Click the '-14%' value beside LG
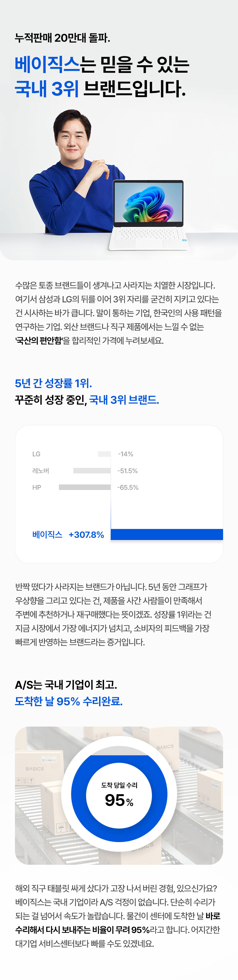 (x=125, y=454)
